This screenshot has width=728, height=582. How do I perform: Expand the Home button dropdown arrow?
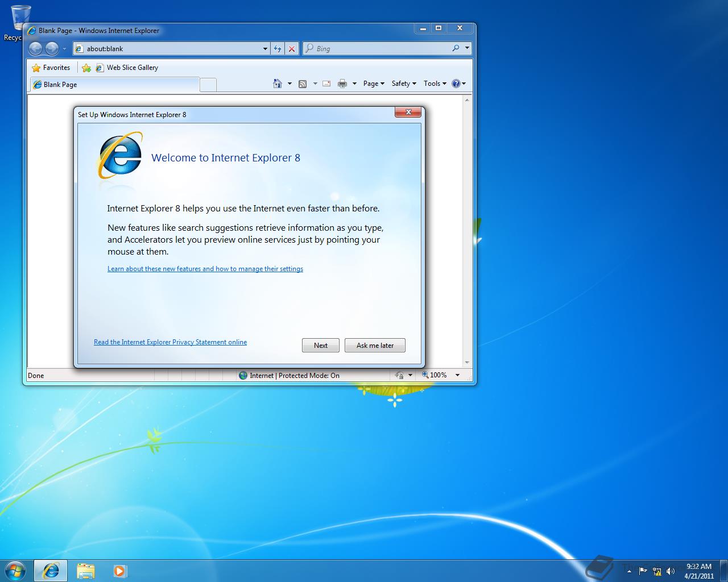click(289, 84)
